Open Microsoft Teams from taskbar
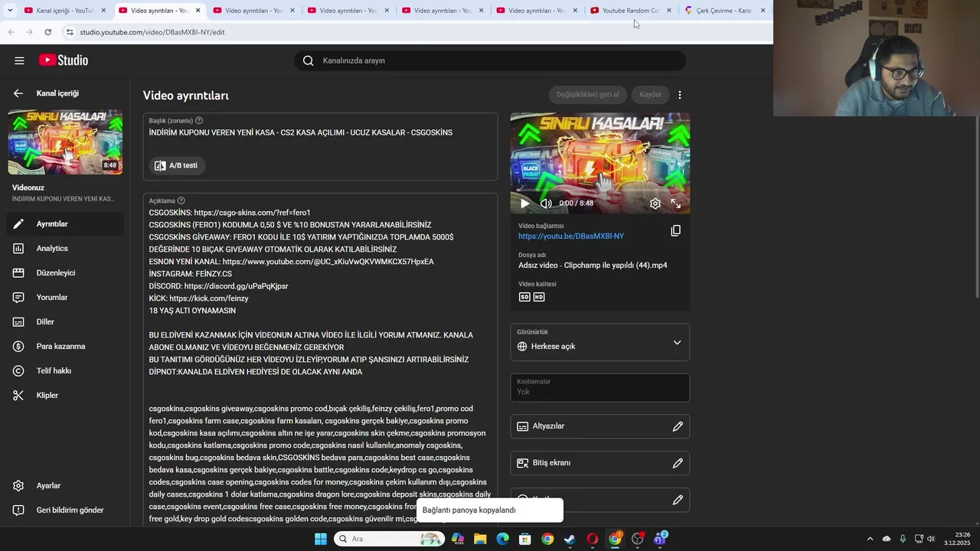 pyautogui.click(x=660, y=539)
